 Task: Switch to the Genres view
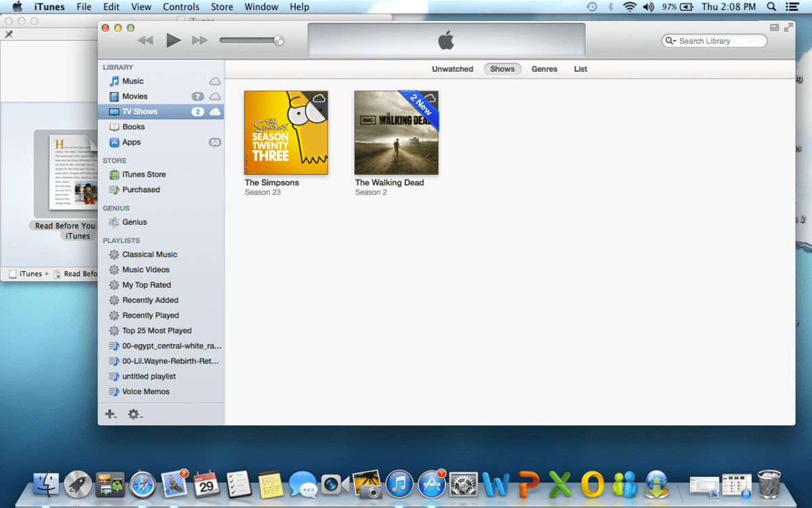(544, 69)
